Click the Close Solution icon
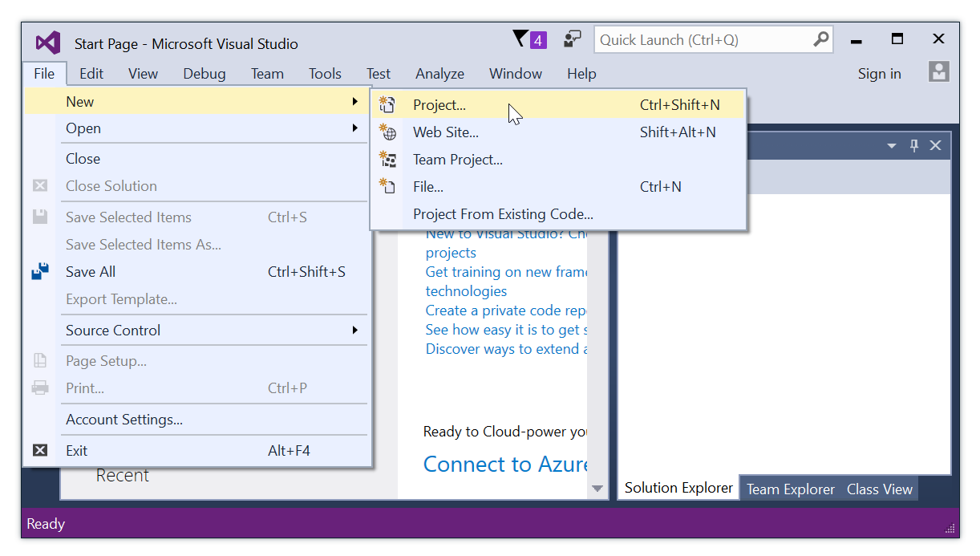The width and height of the screenshot is (980, 556). coord(40,186)
